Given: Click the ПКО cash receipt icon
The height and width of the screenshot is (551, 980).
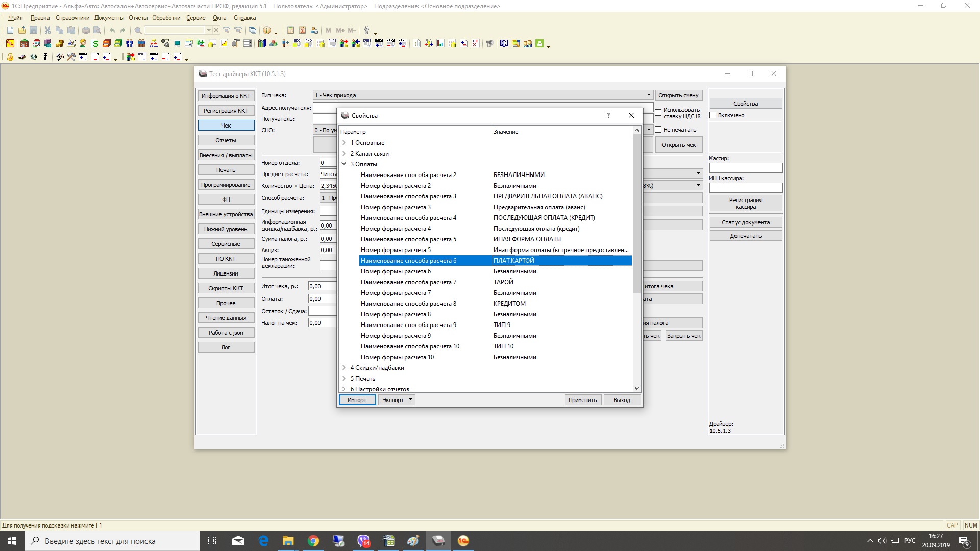Looking at the screenshot, I should (x=297, y=43).
